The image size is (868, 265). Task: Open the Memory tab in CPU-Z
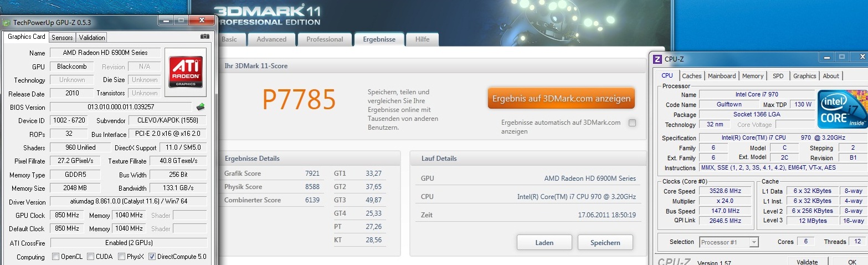tap(753, 76)
